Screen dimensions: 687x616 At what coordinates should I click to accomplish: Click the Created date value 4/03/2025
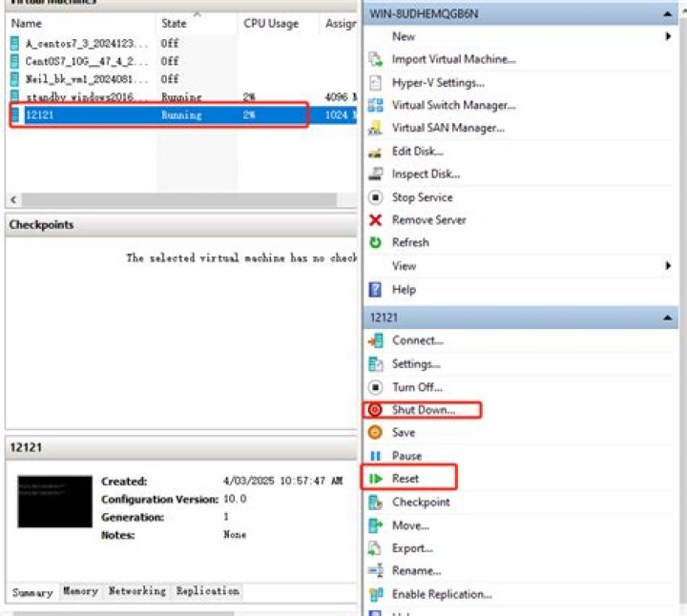[283, 482]
